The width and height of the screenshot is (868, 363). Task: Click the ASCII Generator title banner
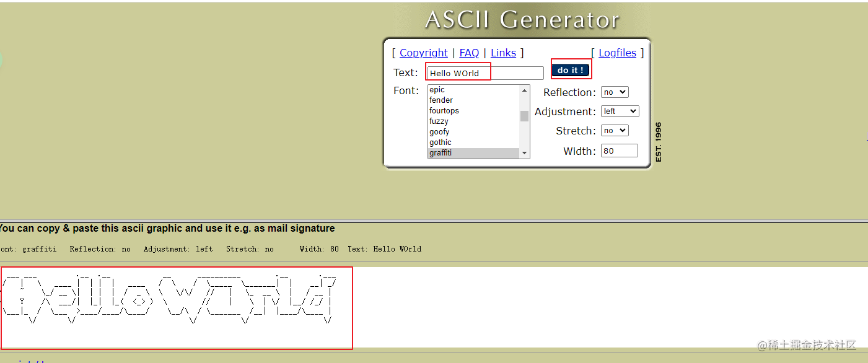[x=522, y=20]
